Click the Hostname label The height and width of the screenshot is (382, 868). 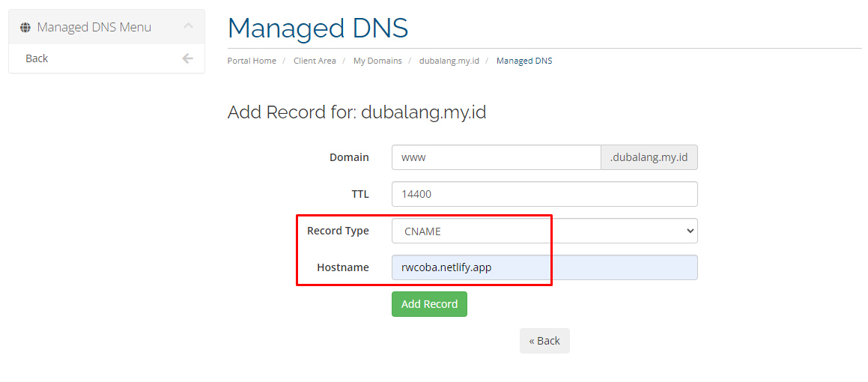point(343,267)
